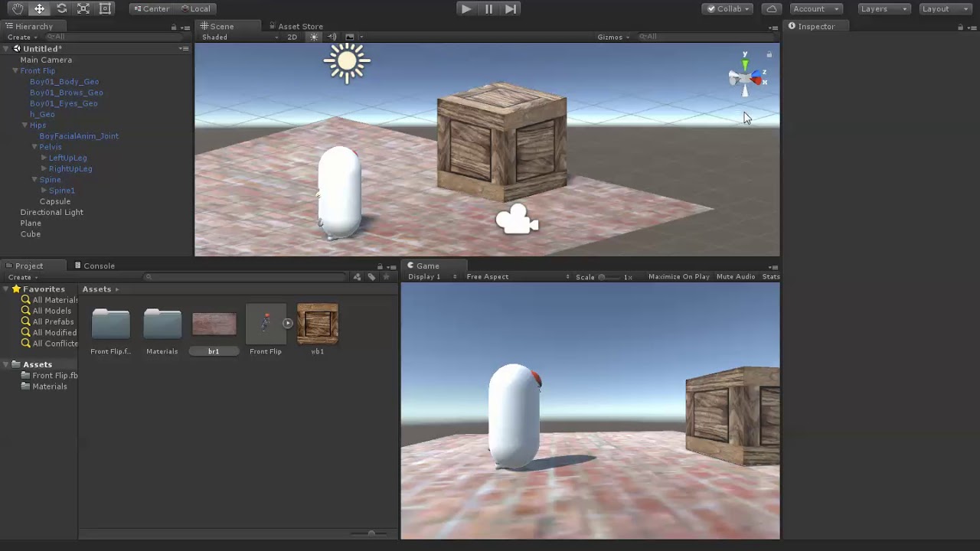The width and height of the screenshot is (980, 551).
Task: Lock the Inspector panel
Action: (x=960, y=27)
